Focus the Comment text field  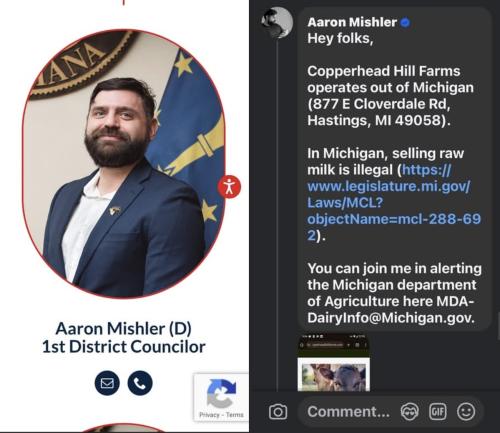pyautogui.click(x=348, y=412)
